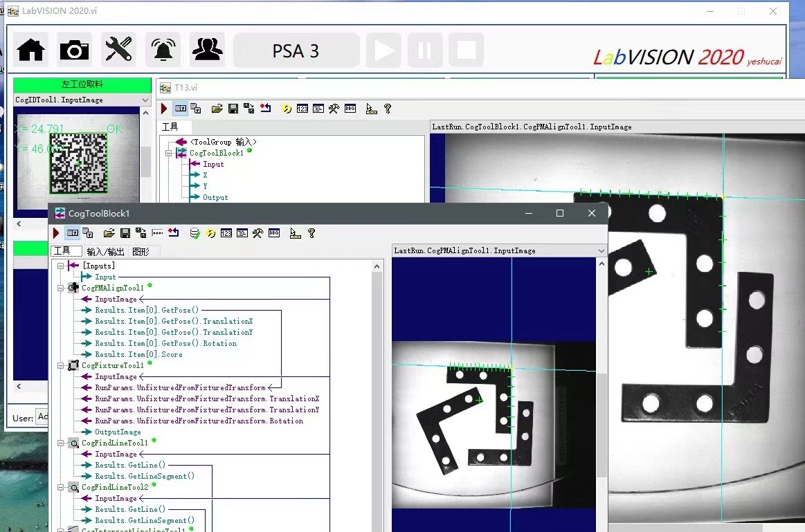Viewport: 805px width, 532px height.
Task: Select the camera icon in LabVISION toolbar
Action: tap(74, 49)
